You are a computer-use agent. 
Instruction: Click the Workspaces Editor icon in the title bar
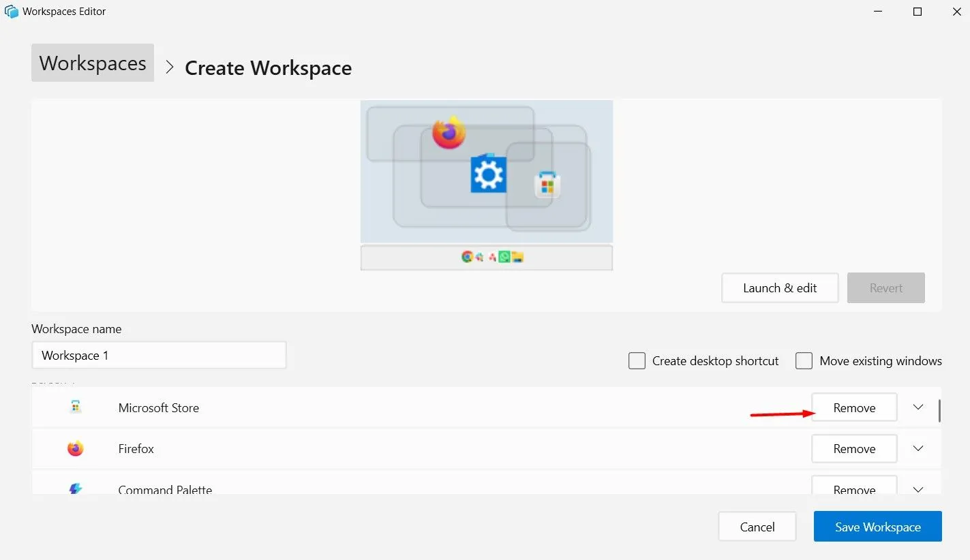click(x=11, y=11)
